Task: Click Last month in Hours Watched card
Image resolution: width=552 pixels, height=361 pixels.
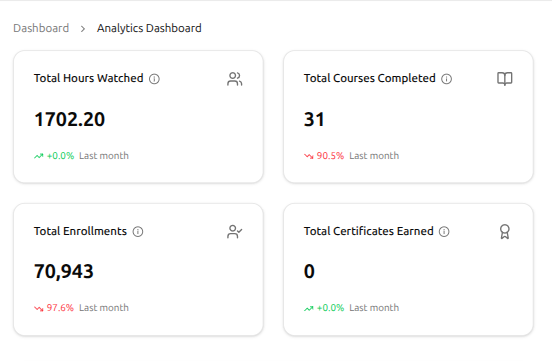Action: click(104, 156)
